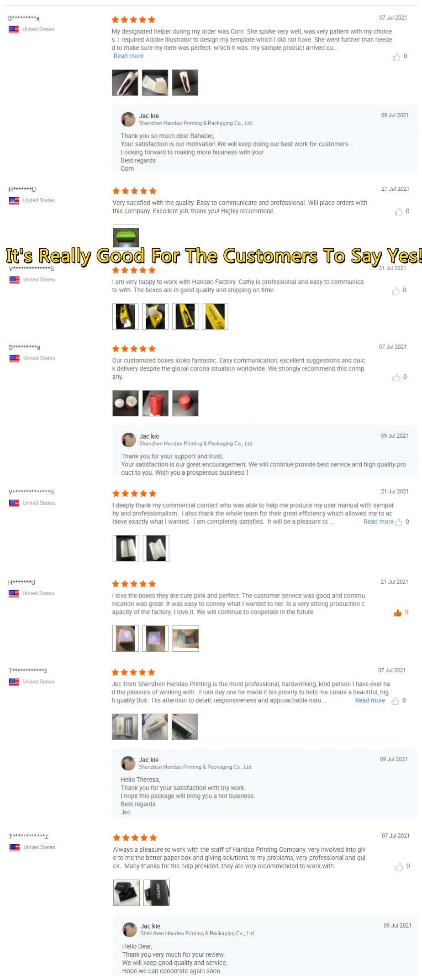Like the Jec from Shenzhen Handao review
422x980 pixels.
point(395,701)
